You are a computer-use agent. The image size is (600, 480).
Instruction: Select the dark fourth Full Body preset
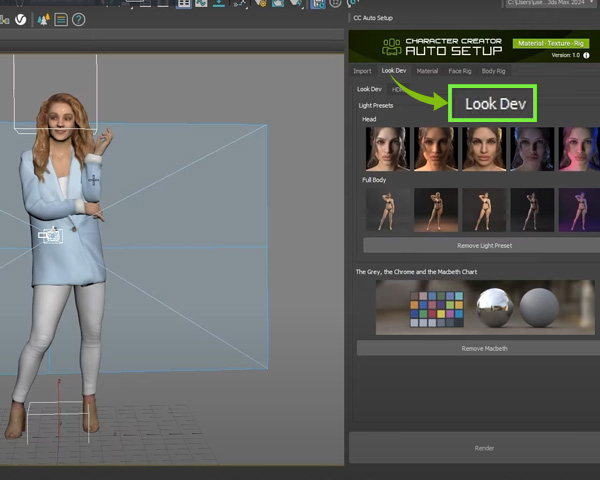coord(532,210)
